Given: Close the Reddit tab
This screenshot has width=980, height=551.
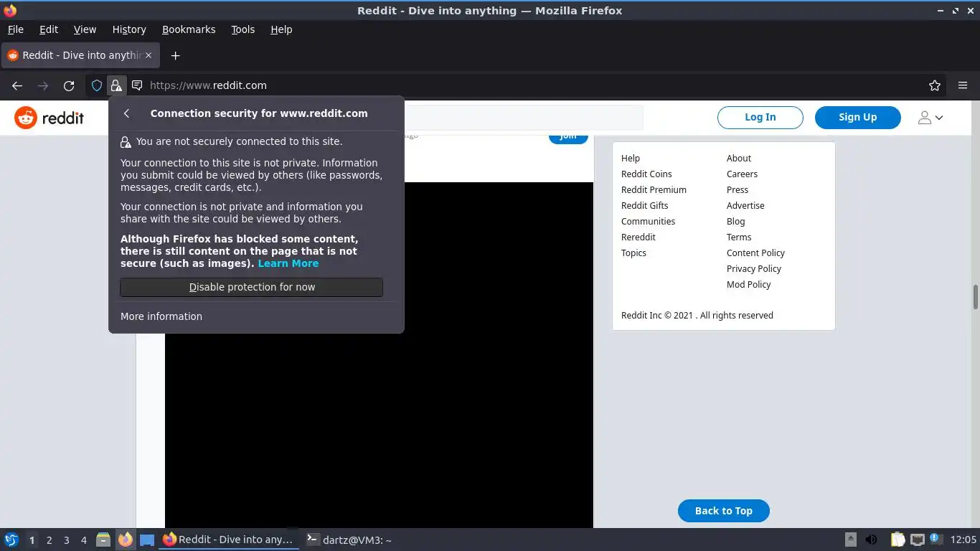Looking at the screenshot, I should click(149, 55).
